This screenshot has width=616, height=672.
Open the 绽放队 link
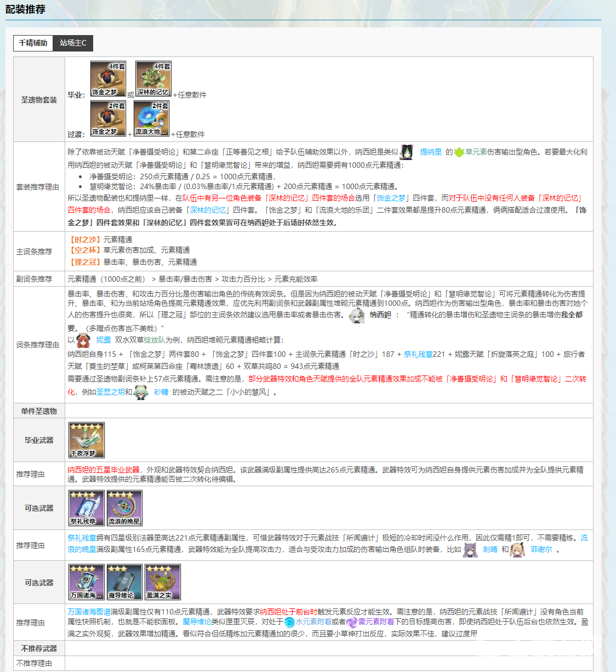pos(155,340)
